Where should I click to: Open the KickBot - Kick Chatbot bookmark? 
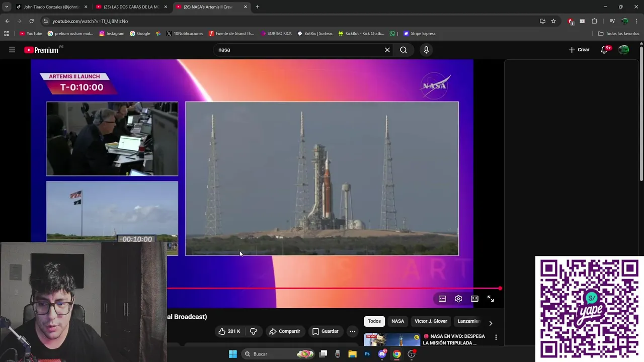point(361,34)
